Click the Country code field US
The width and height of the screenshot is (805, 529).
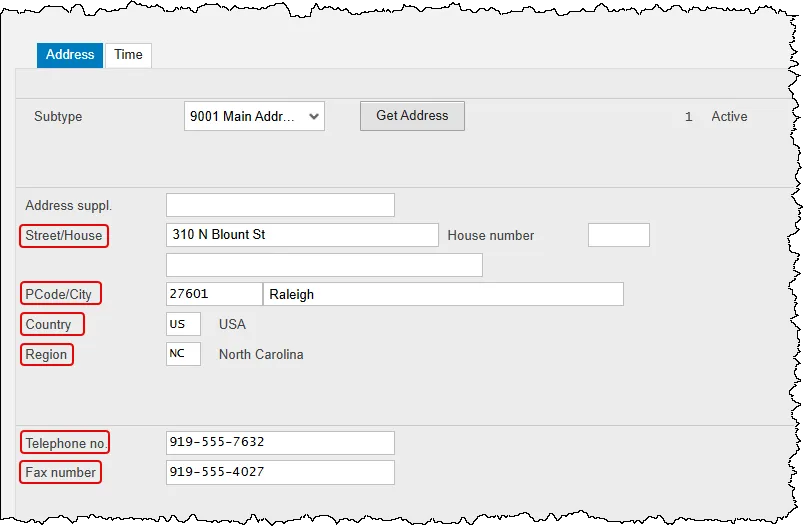pyautogui.click(x=183, y=324)
